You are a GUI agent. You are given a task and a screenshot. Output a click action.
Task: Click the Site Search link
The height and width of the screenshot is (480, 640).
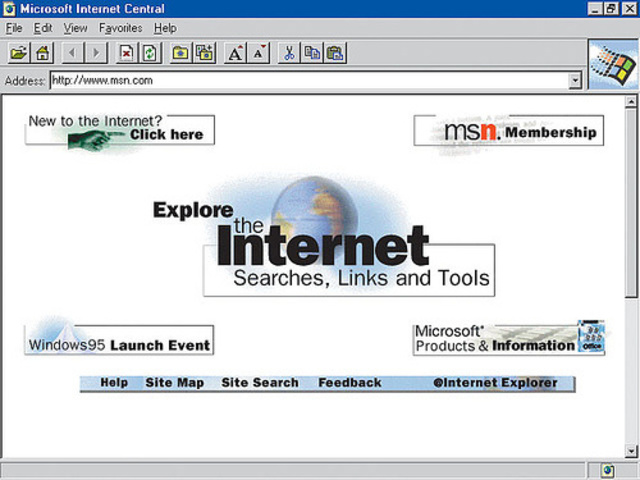click(x=260, y=383)
